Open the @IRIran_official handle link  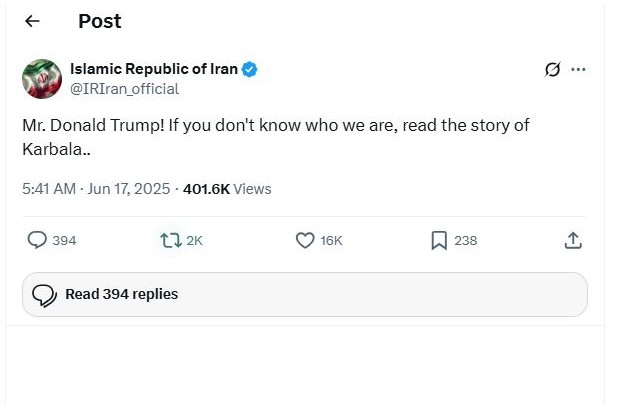pyautogui.click(x=124, y=89)
